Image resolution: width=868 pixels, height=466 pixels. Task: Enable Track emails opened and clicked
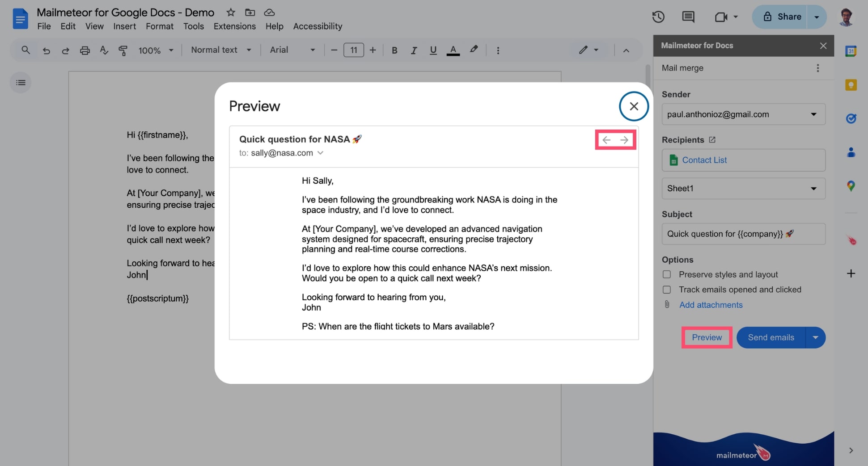(x=667, y=290)
